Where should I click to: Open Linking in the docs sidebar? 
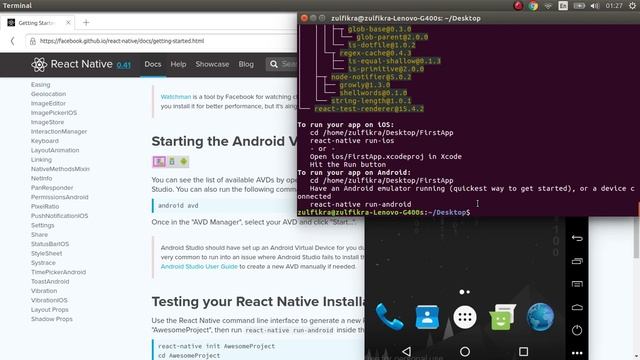coord(41,160)
